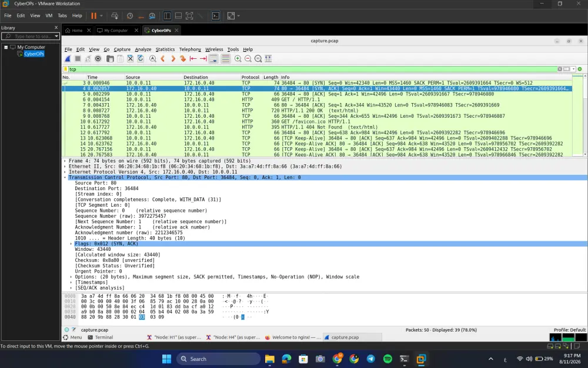The height and width of the screenshot is (368, 588).
Task: Expand Ethernet II details row
Action: tap(65, 167)
